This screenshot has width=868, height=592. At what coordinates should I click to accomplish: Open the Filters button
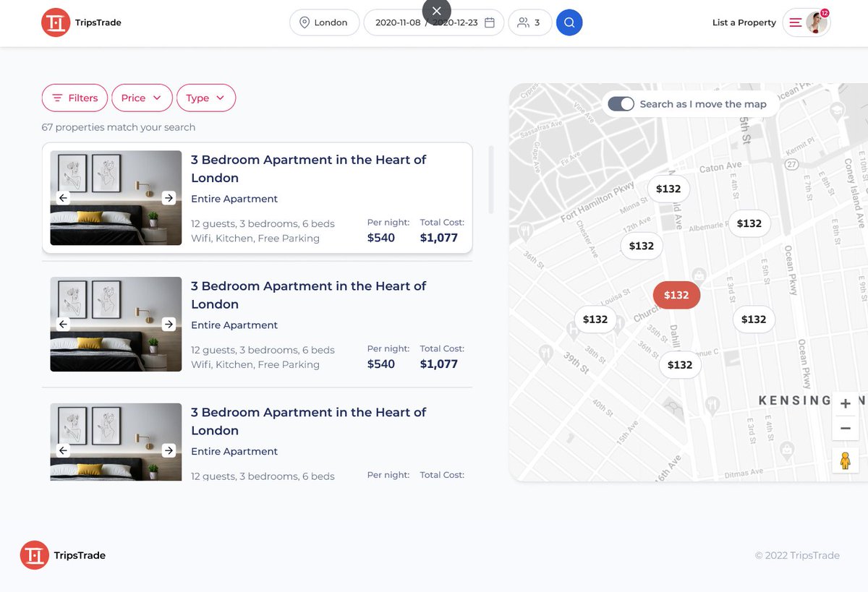point(75,98)
